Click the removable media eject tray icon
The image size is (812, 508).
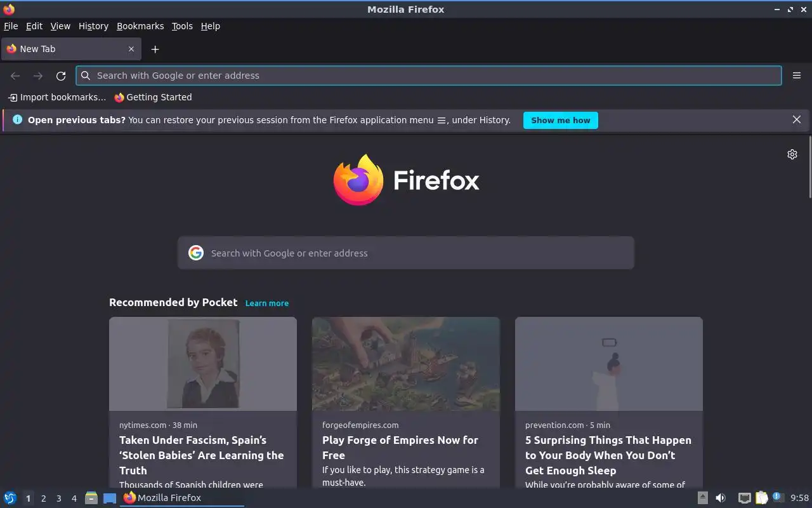(703, 498)
